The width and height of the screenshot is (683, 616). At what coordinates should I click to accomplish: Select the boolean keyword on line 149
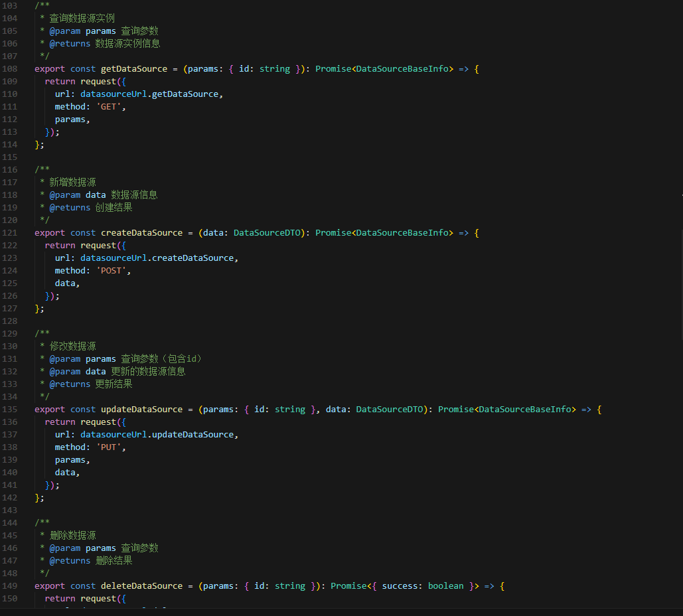pos(445,585)
